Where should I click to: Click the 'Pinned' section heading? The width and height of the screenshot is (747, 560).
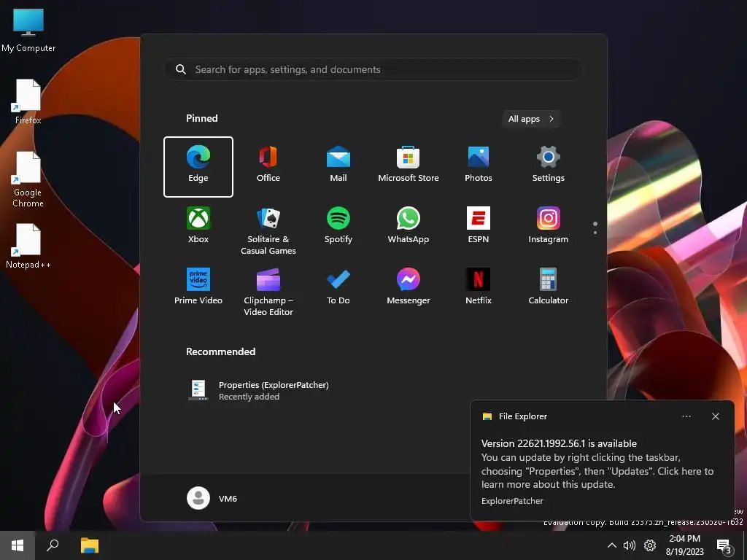202,118
